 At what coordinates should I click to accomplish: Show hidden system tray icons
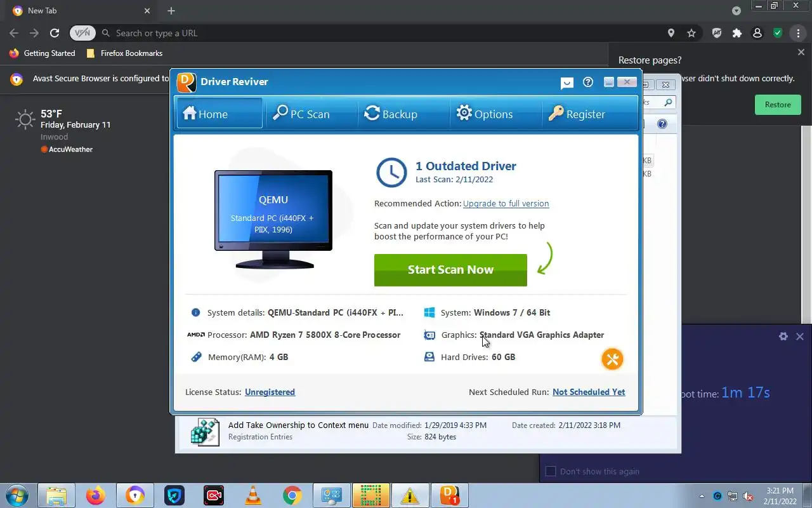(x=702, y=496)
